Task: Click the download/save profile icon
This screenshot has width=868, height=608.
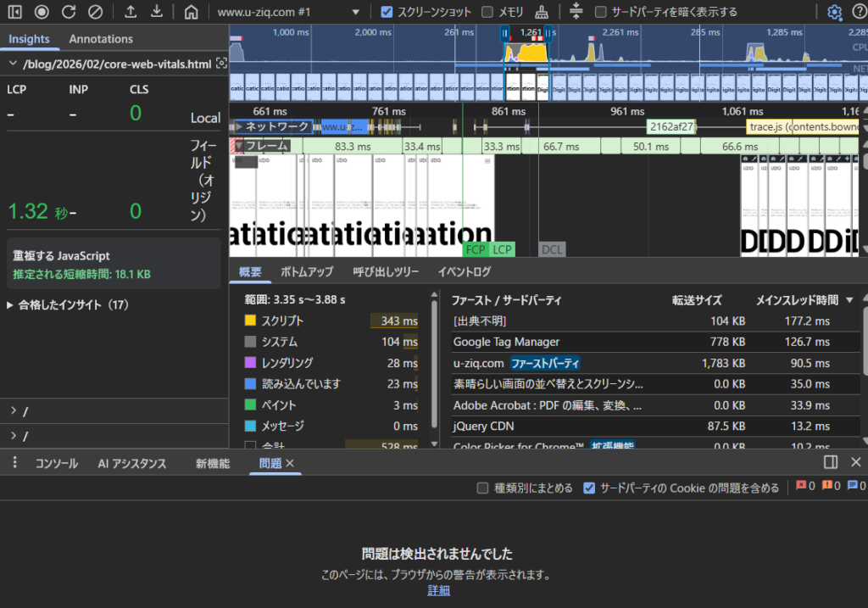Action: tap(157, 12)
